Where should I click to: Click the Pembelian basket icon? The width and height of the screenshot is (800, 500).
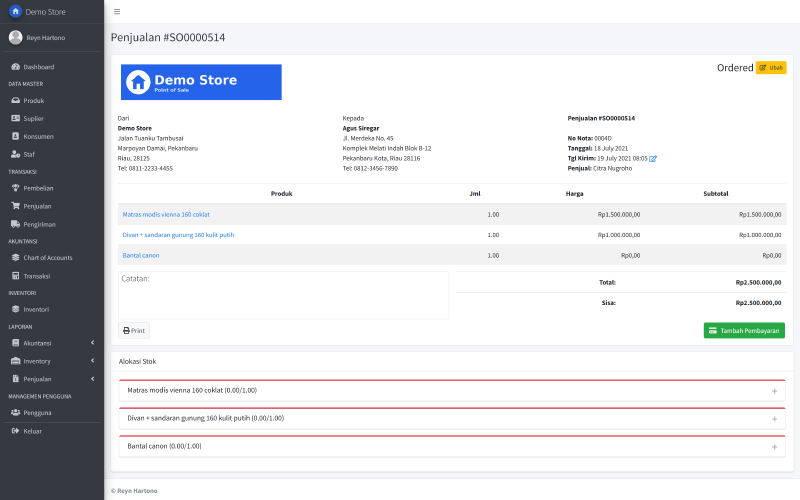click(15, 188)
